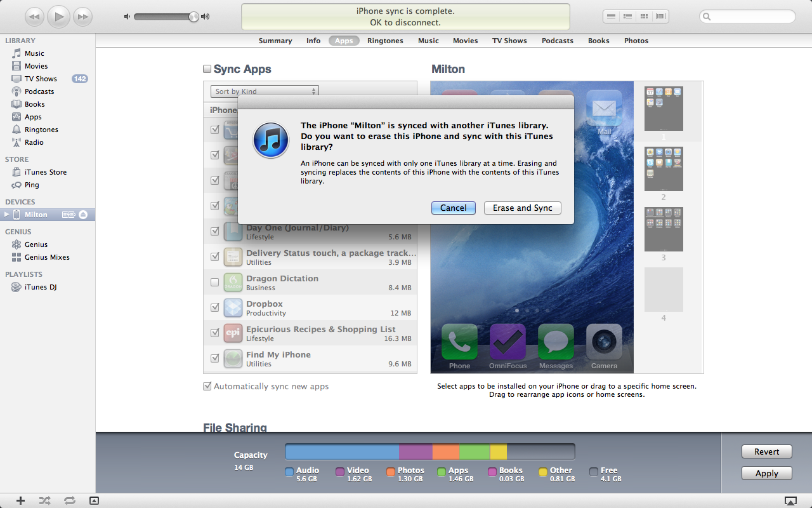Adjust the volume slider knob

click(193, 17)
